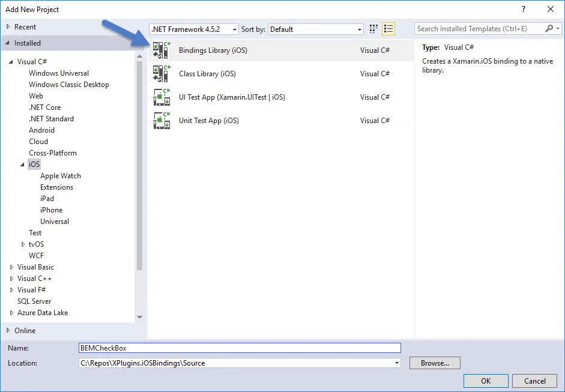Select the .NET Core category
This screenshot has height=392, width=565.
coord(44,107)
